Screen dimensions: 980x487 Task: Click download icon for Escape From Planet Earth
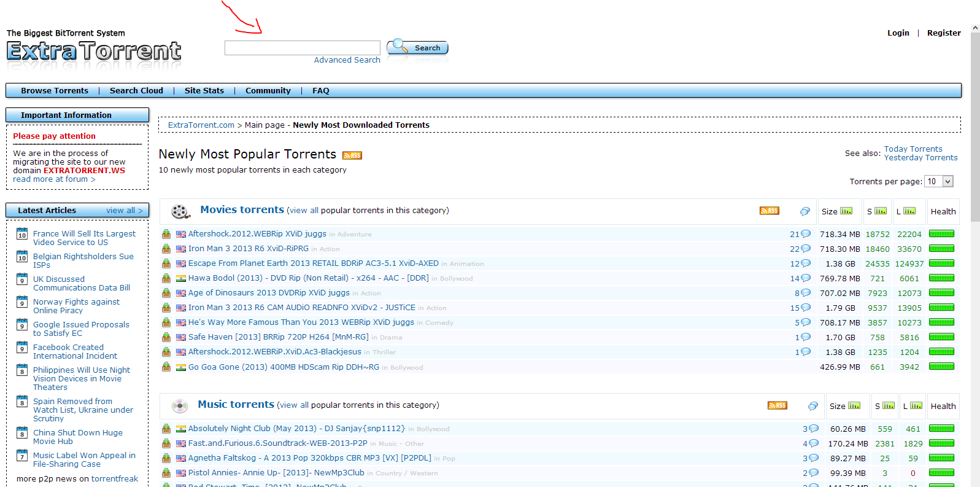click(166, 263)
